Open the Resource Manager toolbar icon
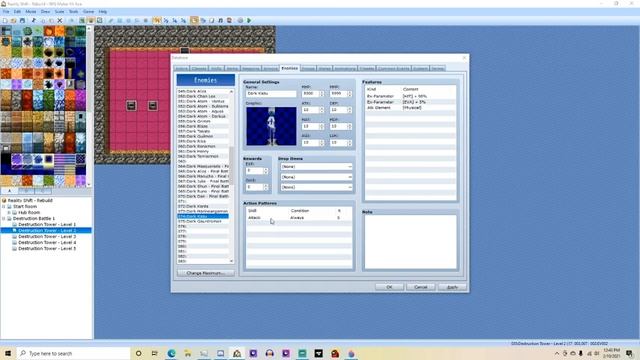The image size is (640, 360). (203, 20)
